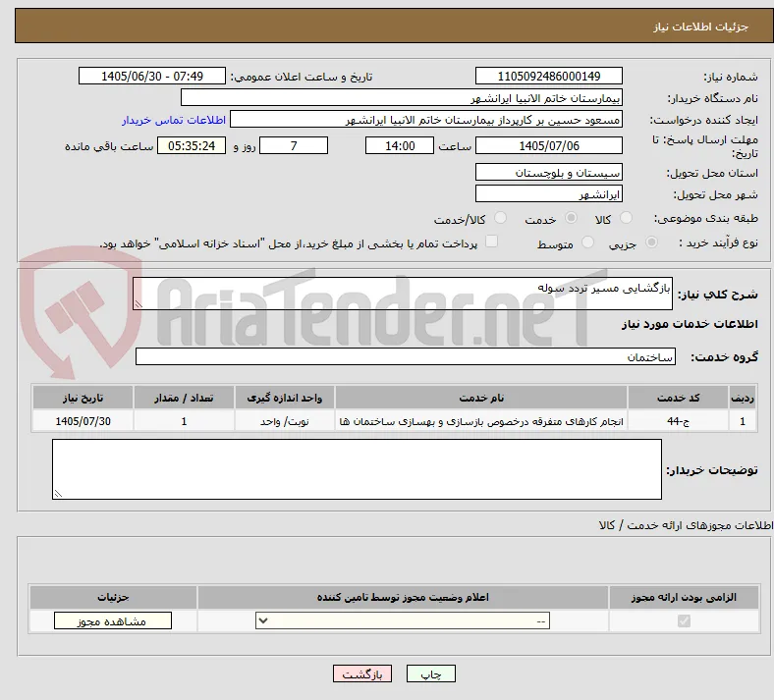Click the need number field 1105092486000149
The width and height of the screenshot is (774, 700).
pyautogui.click(x=548, y=76)
